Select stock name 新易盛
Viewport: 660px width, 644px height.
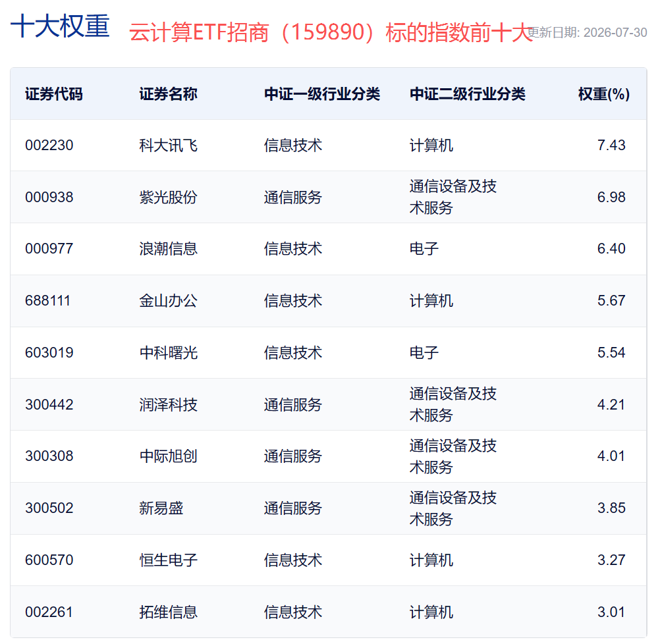pos(161,508)
